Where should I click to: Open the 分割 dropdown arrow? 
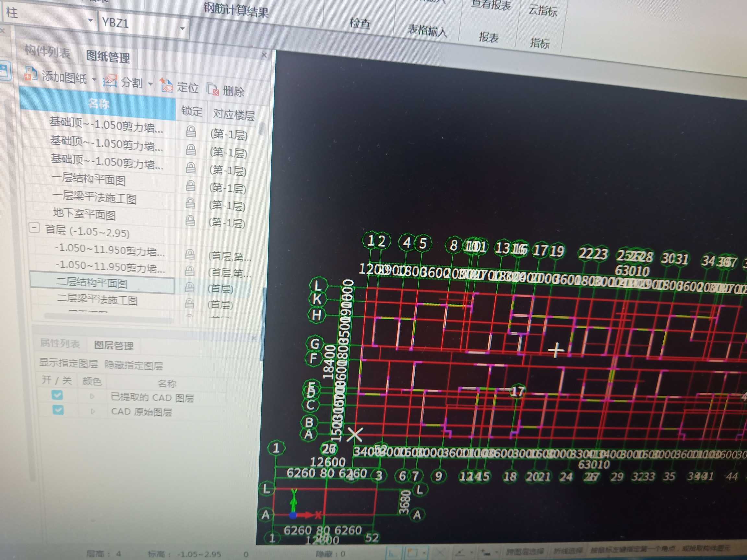point(150,83)
